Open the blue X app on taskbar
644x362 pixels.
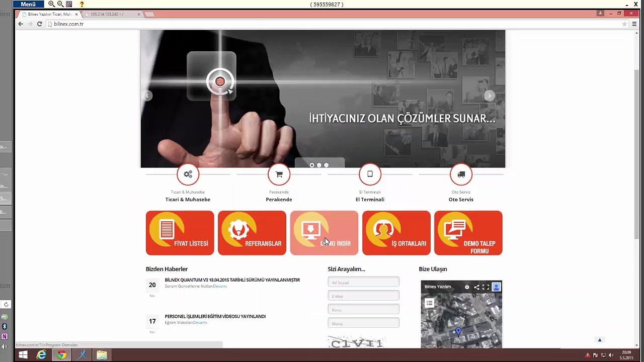click(82, 355)
